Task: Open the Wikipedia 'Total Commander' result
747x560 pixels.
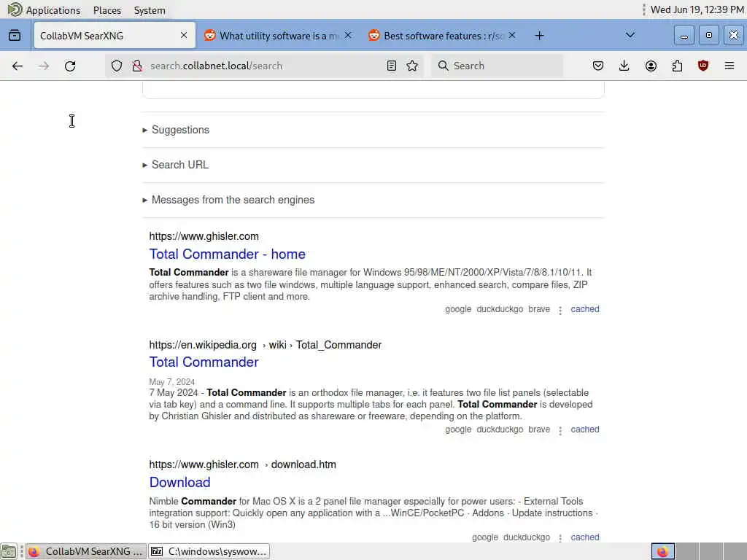Action: (x=204, y=362)
